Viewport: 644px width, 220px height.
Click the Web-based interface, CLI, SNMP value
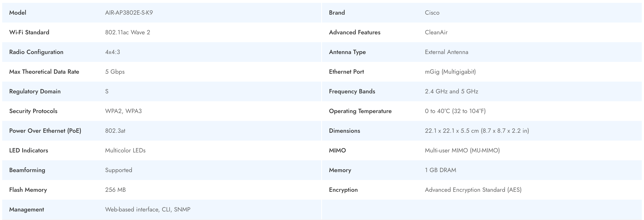coord(147,210)
